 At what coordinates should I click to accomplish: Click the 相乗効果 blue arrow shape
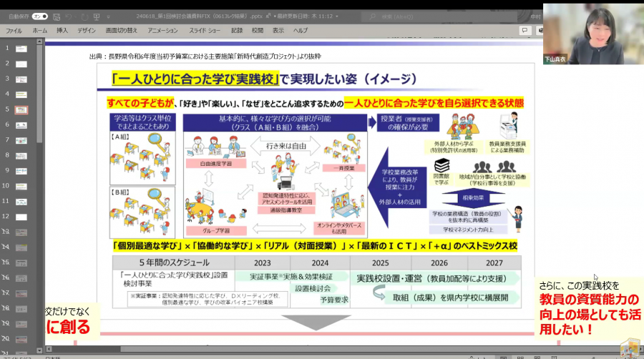473,198
